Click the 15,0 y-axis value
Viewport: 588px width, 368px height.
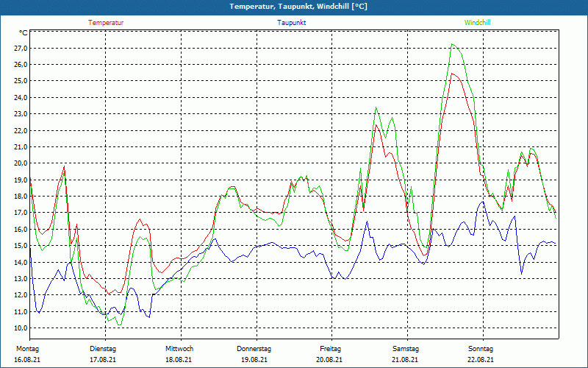tap(21, 246)
